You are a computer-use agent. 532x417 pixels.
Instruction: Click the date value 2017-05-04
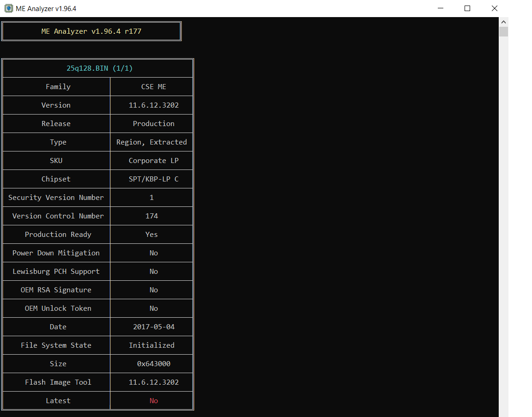point(154,327)
